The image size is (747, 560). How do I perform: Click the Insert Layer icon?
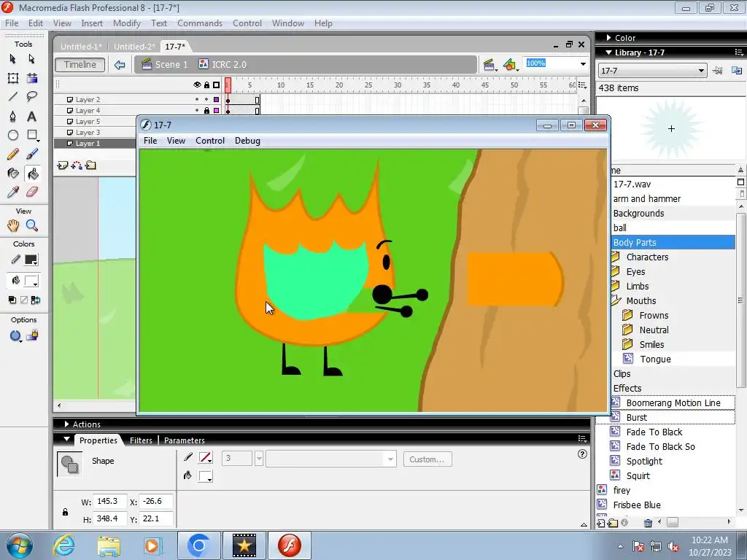click(x=63, y=166)
